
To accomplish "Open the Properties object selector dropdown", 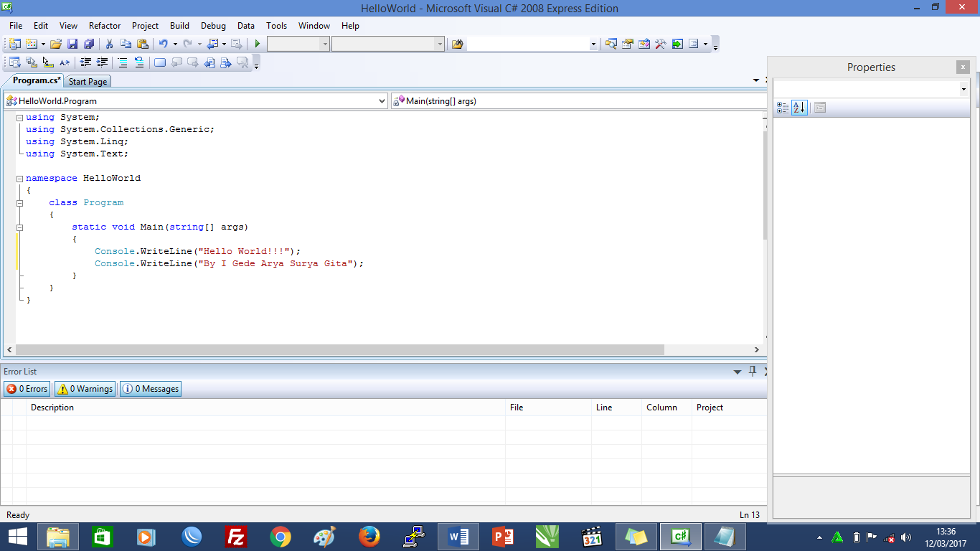I will click(963, 89).
